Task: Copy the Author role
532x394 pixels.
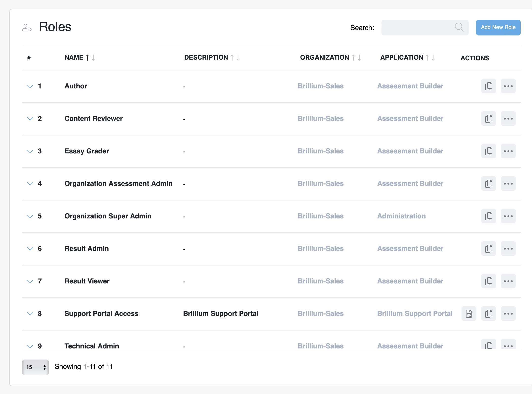Action: tap(488, 86)
